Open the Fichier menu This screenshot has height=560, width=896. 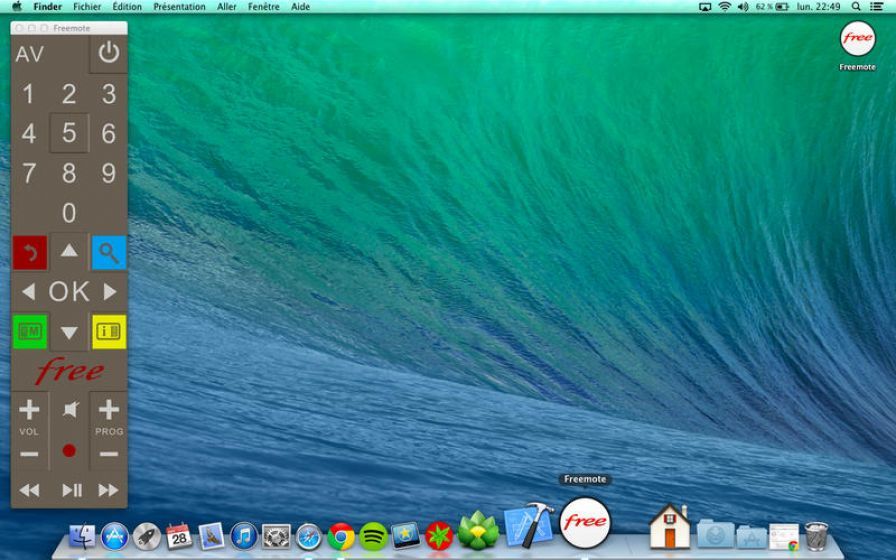tap(87, 6)
